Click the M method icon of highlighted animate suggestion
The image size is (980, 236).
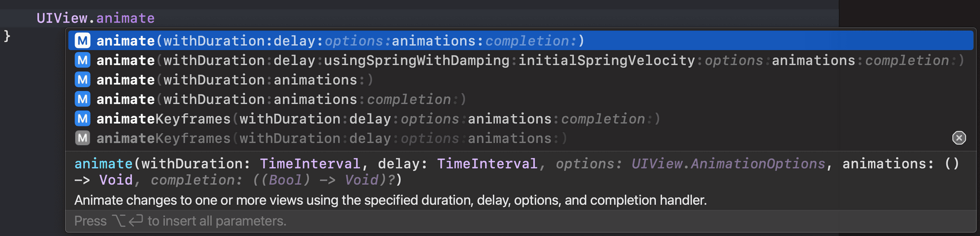(82, 41)
